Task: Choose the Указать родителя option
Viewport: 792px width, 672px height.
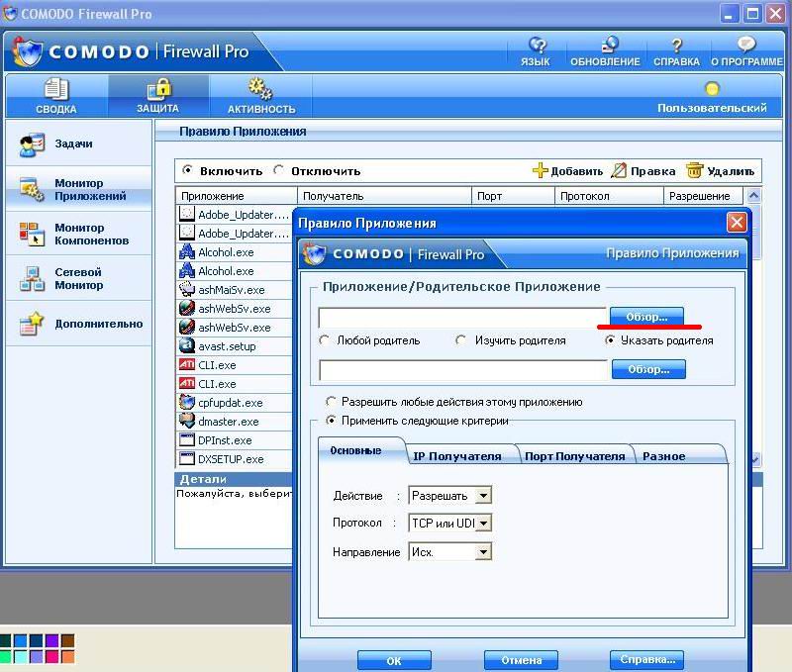Action: [610, 340]
